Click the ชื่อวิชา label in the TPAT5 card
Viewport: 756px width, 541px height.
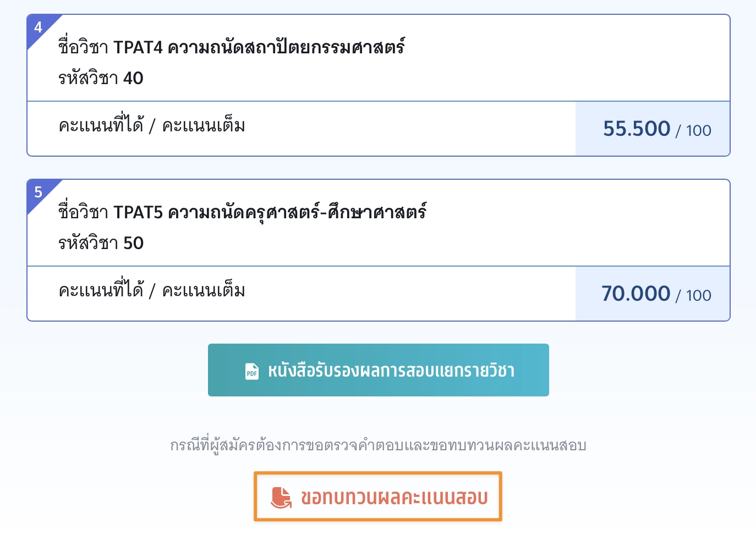(x=83, y=212)
